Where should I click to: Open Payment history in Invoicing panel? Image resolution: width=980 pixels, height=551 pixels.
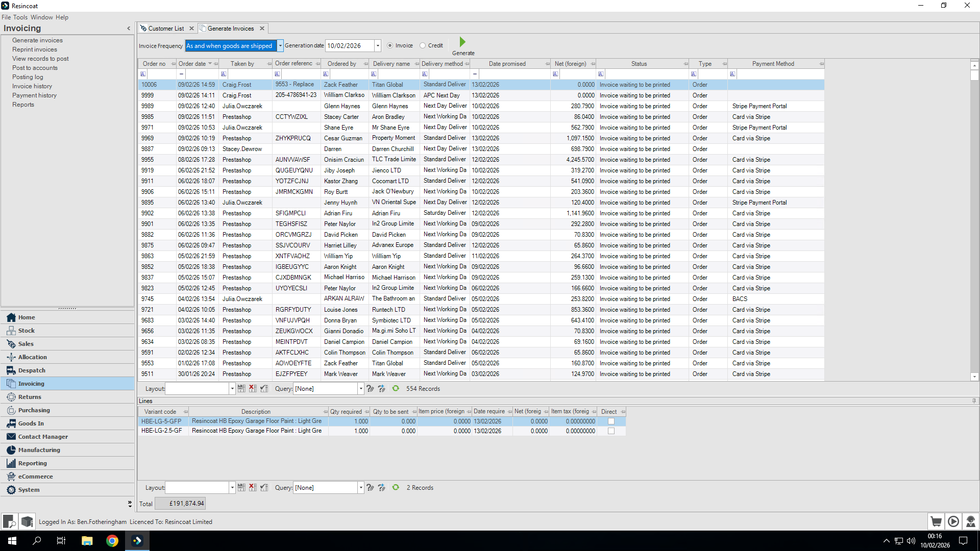[x=34, y=95]
